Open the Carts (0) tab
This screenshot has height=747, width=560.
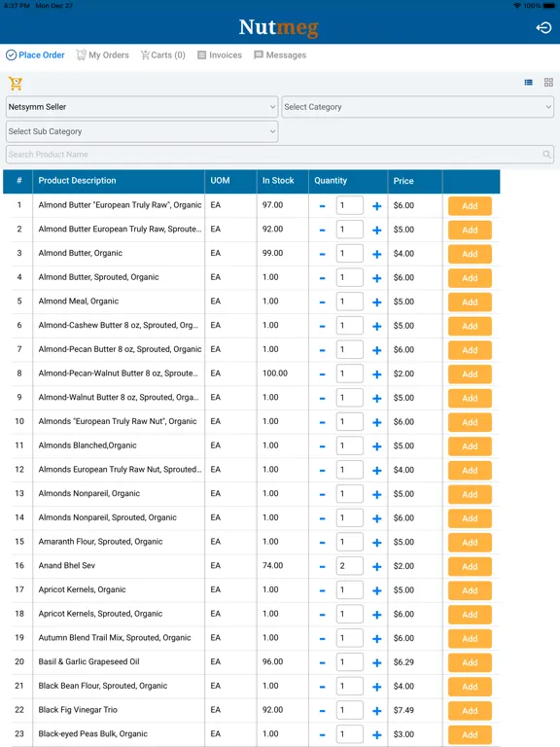[163, 55]
